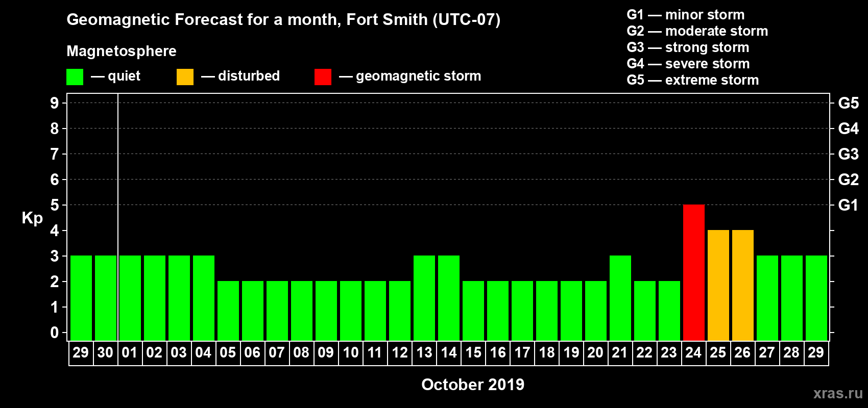Click the October 2019 axis label

click(473, 385)
